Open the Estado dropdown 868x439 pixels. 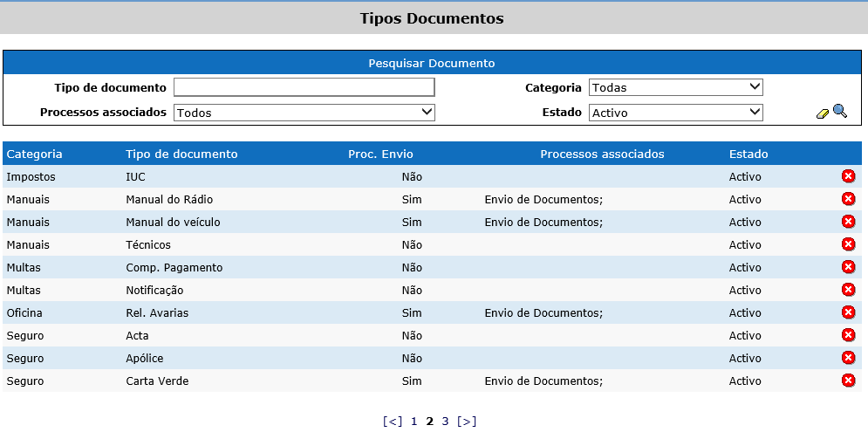(x=675, y=113)
